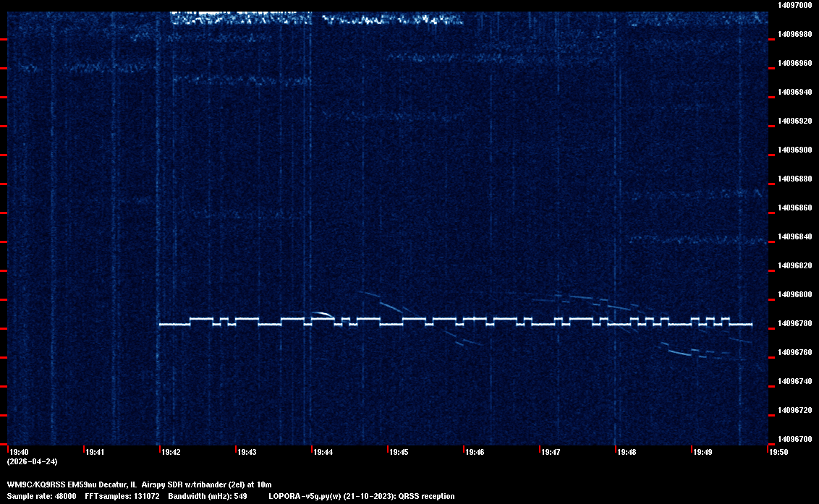Click the start of the bright QRSS trace
The width and height of the screenshot is (819, 504).
pos(161,325)
